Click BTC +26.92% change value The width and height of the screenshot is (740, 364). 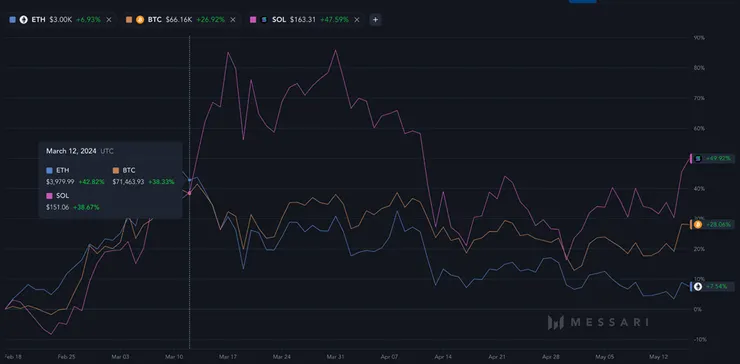point(210,20)
